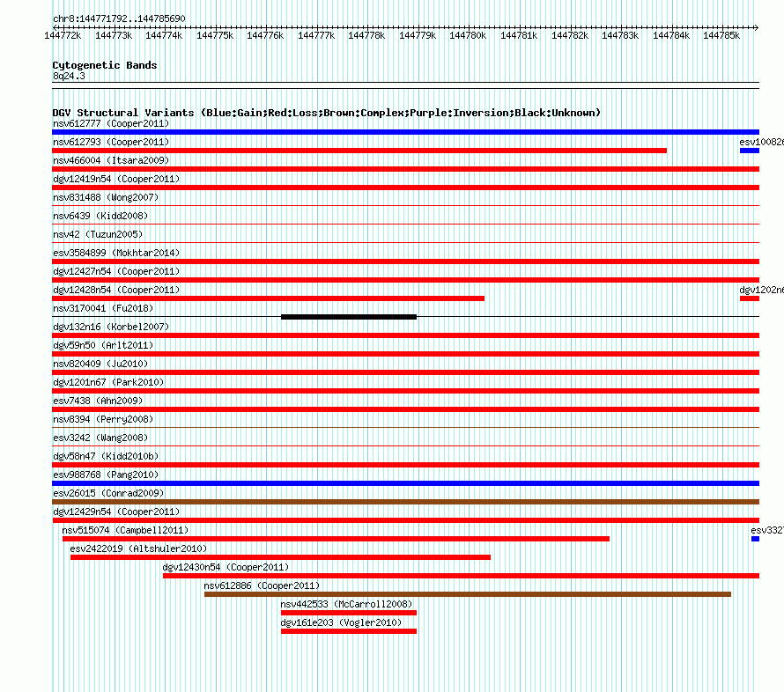Click the red bar under dgv12428n54 (Cooper2011)
The image size is (784, 692).
(x=268, y=298)
